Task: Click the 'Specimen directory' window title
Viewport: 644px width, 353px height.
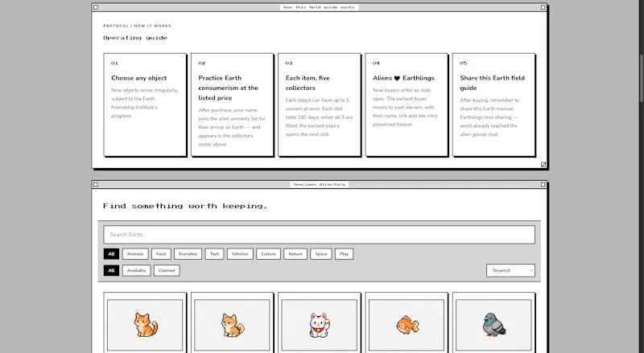Action: [319, 185]
